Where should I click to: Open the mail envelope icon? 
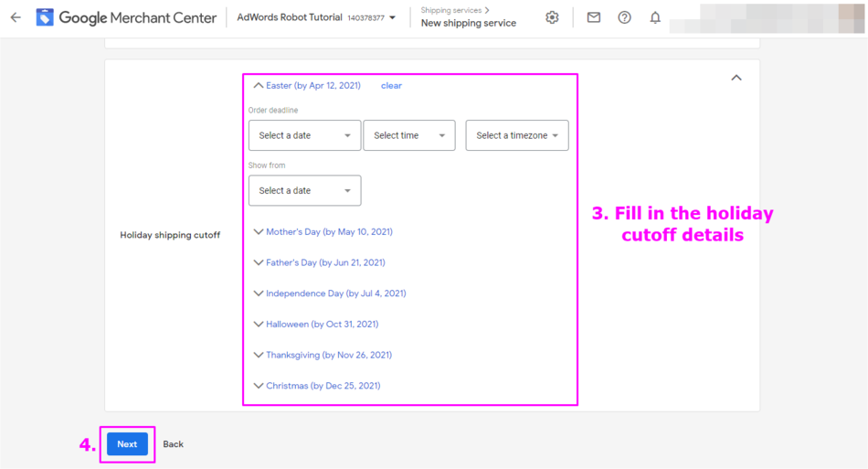click(x=594, y=17)
